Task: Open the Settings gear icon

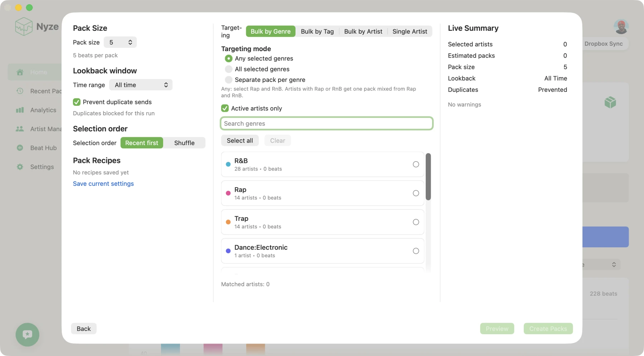Action: [x=20, y=167]
